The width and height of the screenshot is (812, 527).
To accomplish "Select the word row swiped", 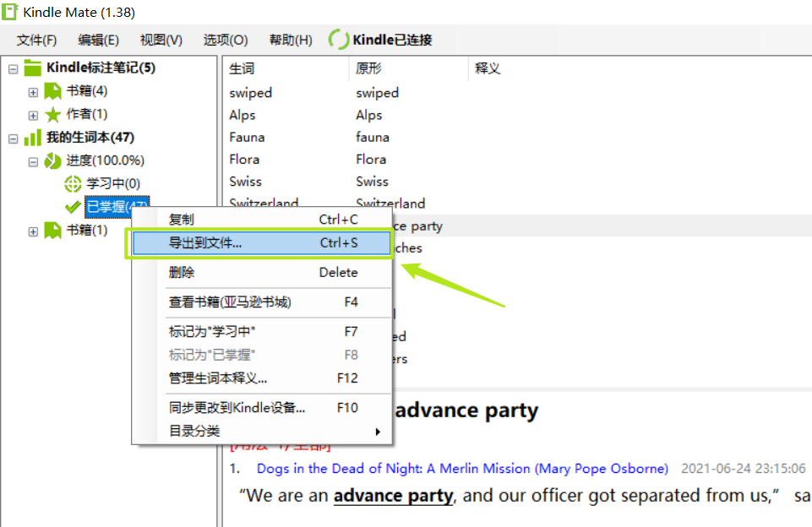I will [517, 93].
